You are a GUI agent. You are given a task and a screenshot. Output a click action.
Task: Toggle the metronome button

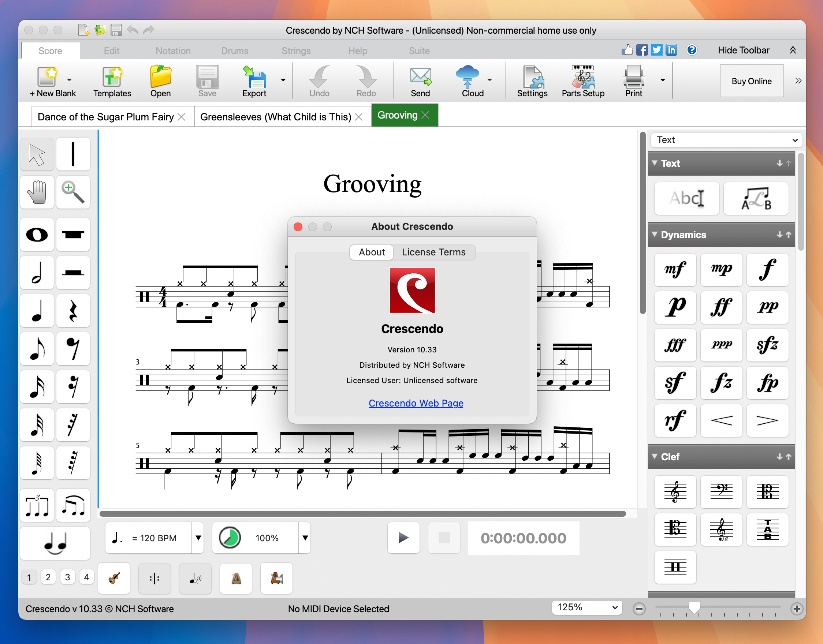click(x=236, y=578)
